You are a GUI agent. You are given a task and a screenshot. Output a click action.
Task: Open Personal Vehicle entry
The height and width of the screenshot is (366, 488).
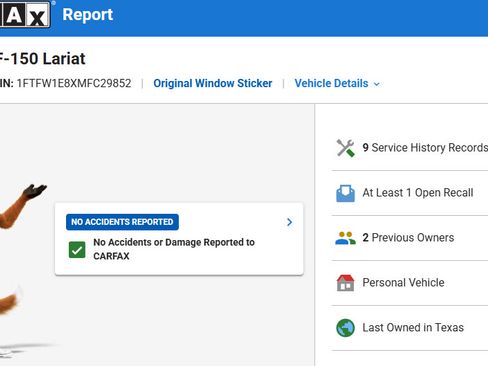403,283
